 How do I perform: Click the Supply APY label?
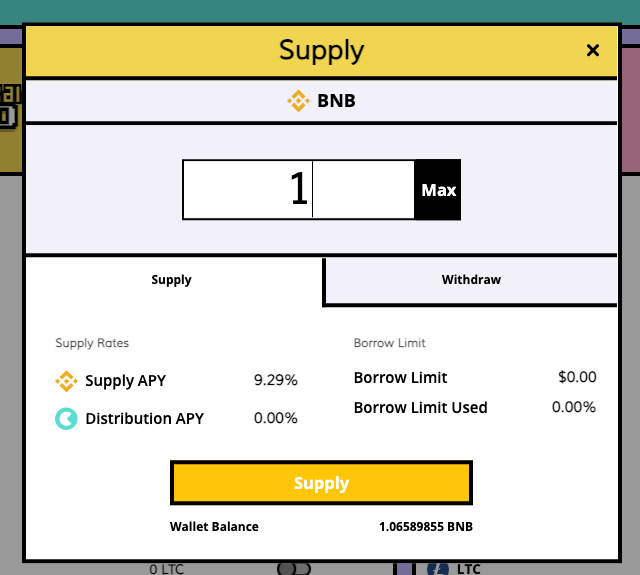point(125,381)
